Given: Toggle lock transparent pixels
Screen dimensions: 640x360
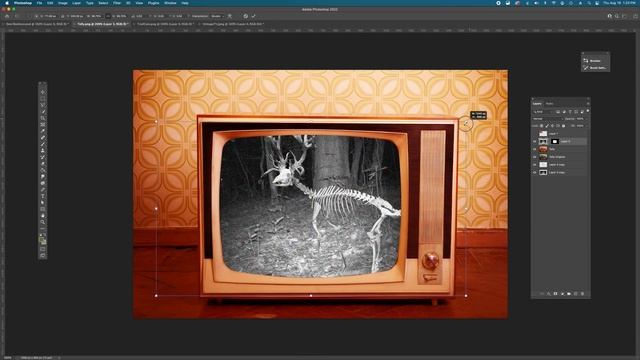Looking at the screenshot, I should click(542, 126).
